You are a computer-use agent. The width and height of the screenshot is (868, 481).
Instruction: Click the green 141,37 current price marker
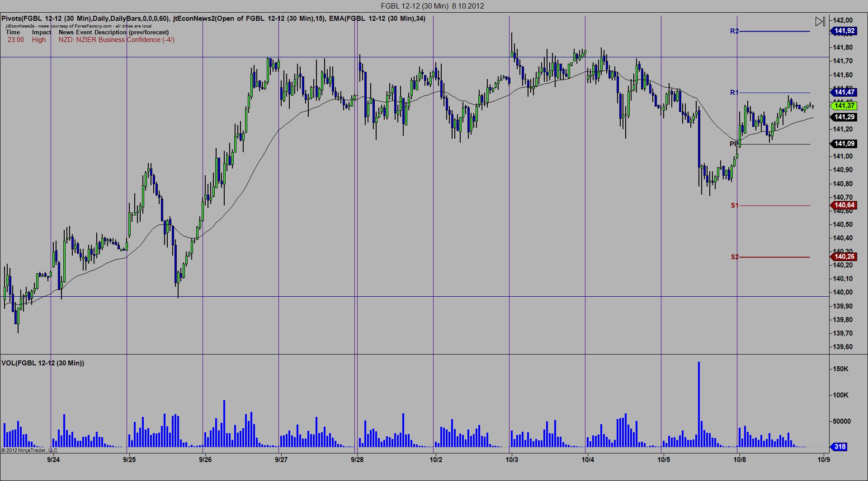coord(843,106)
